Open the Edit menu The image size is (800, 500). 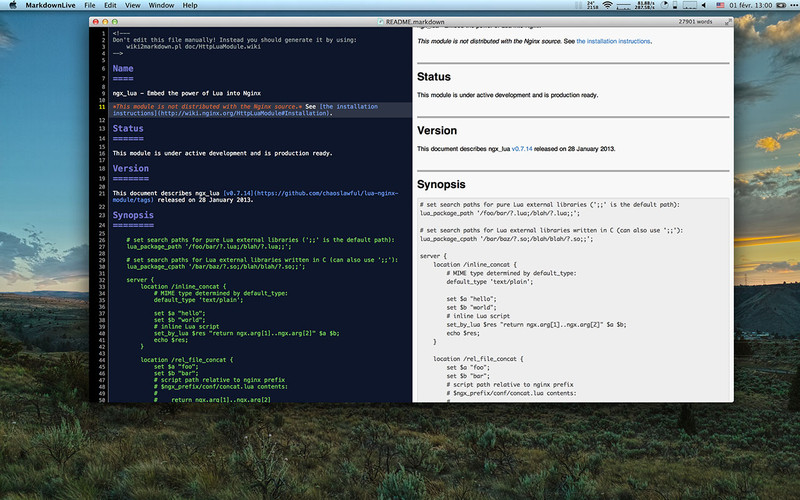(110, 5)
